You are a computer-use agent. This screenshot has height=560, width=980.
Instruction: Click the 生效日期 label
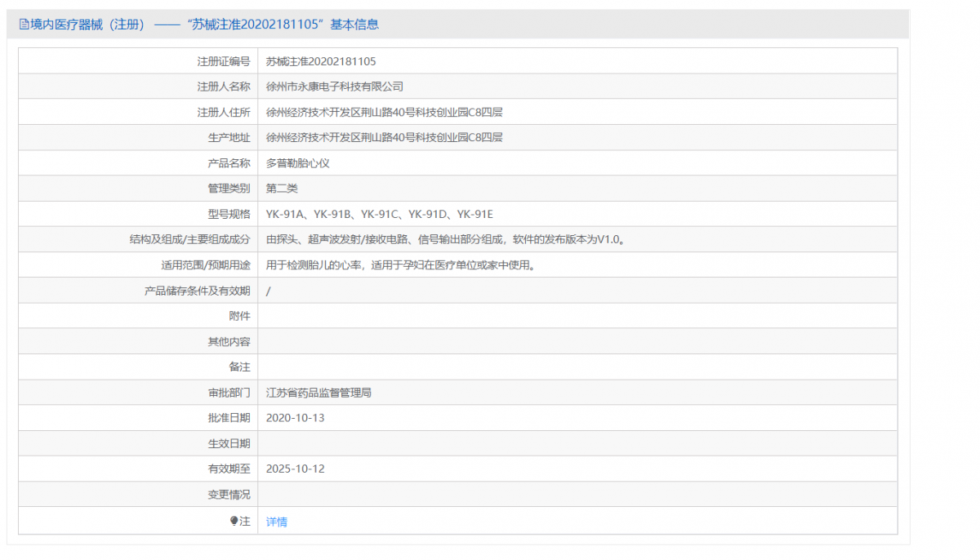pos(229,443)
